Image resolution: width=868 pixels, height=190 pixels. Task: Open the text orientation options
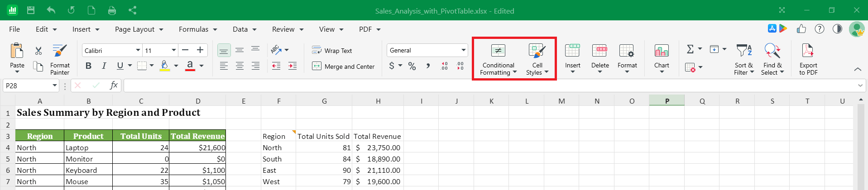279,50
